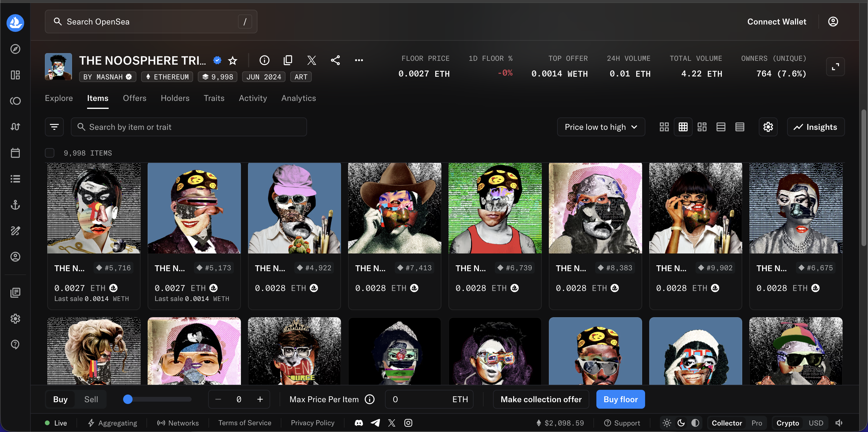Increase item quantity with plus

[x=260, y=399]
